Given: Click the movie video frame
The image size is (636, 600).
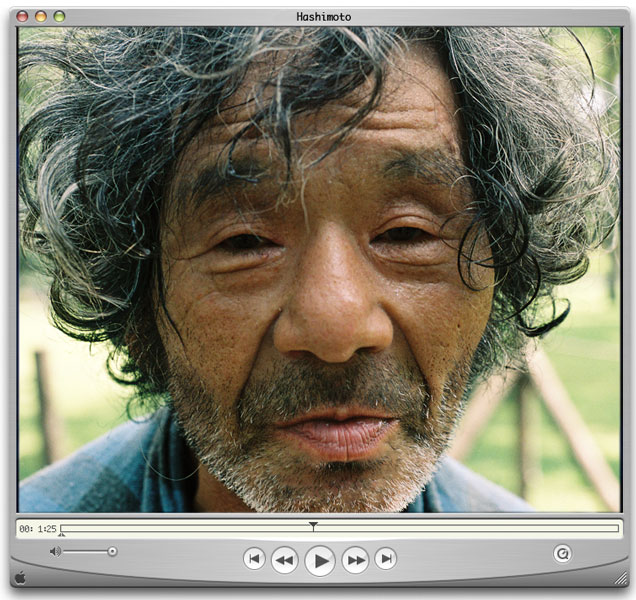Looking at the screenshot, I should point(319,269).
